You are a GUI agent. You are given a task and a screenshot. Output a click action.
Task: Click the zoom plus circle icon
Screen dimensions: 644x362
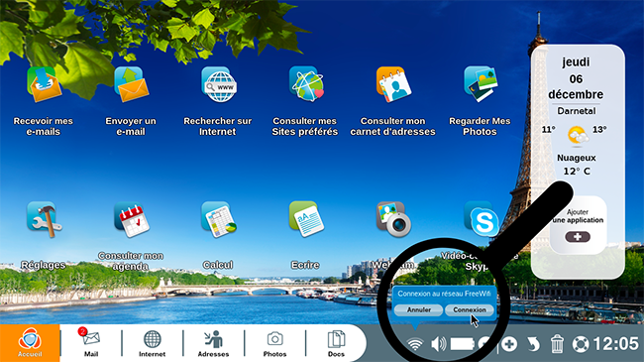click(509, 344)
